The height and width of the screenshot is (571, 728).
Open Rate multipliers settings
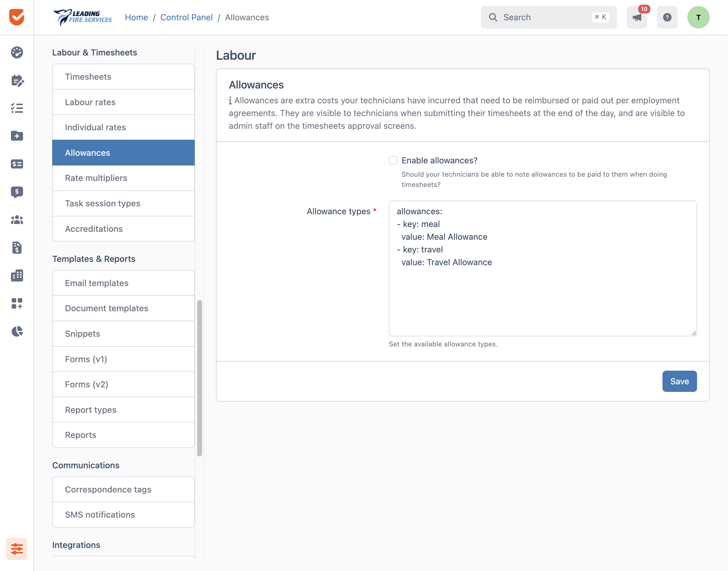(123, 178)
